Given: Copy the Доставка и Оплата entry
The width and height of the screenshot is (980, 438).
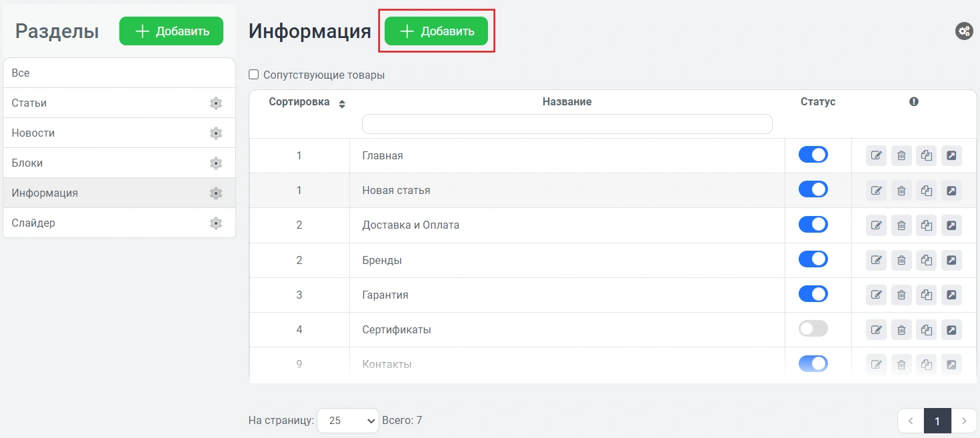Looking at the screenshot, I should pyautogui.click(x=926, y=225).
